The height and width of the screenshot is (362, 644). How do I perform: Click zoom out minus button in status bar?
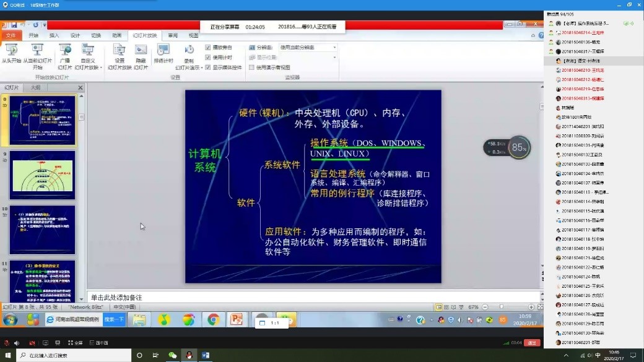pos(485,307)
